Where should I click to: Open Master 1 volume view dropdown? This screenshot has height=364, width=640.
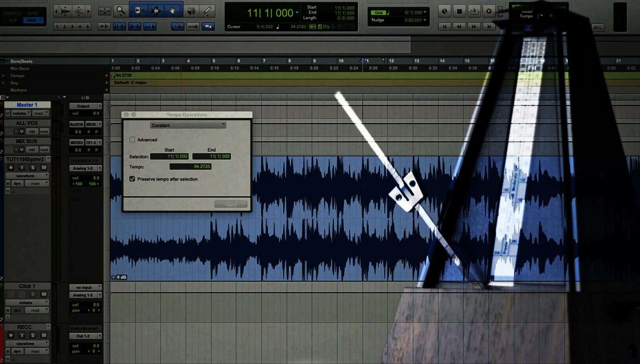pos(21,113)
